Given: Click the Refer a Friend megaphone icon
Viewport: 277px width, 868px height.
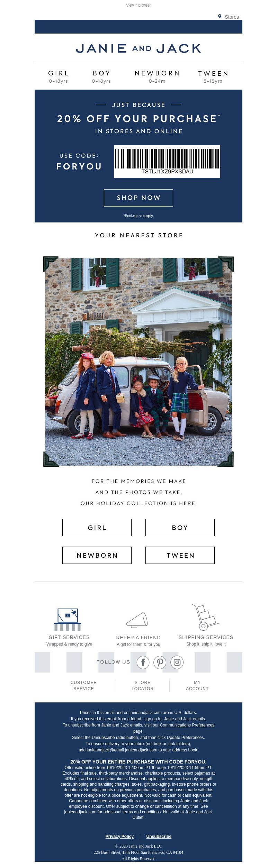Looking at the screenshot, I should 137,620.
